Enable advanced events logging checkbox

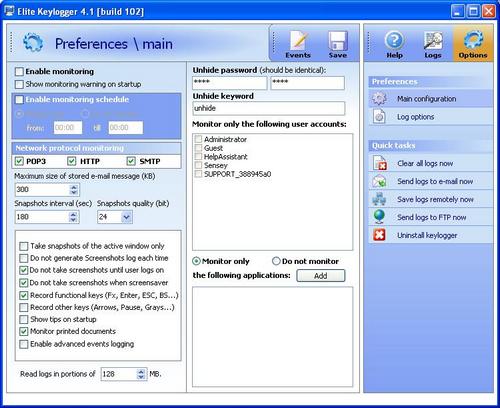pos(24,344)
